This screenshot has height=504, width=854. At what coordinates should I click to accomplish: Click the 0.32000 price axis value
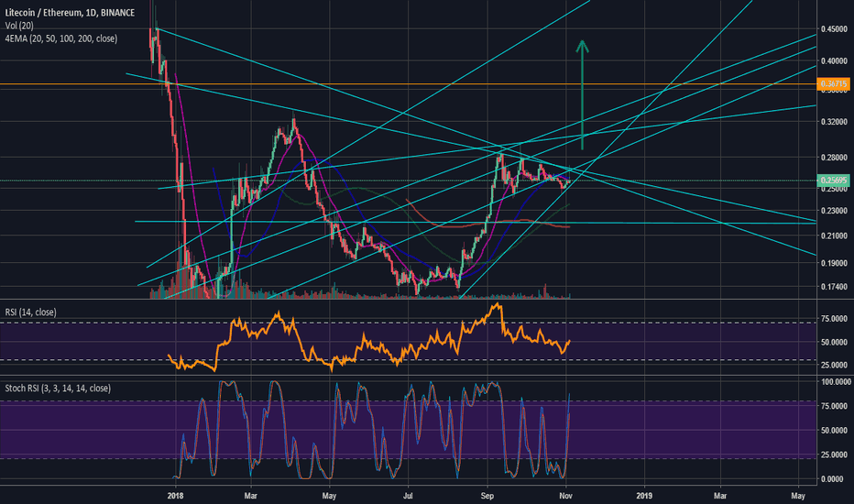834,122
